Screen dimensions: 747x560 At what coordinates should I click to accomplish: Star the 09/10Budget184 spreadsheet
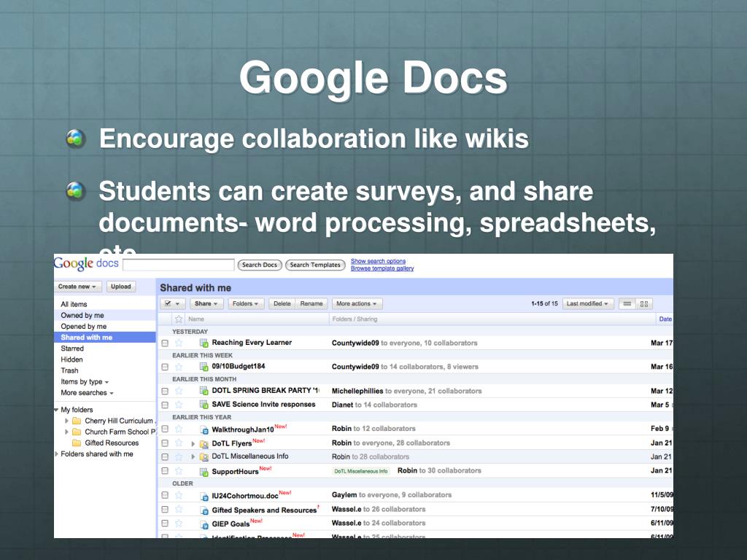click(x=179, y=367)
